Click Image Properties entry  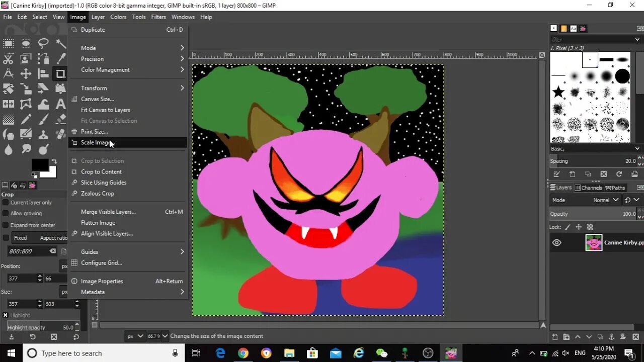[128, 281]
